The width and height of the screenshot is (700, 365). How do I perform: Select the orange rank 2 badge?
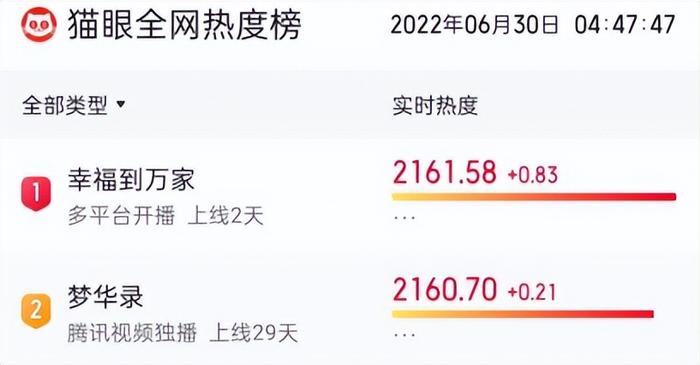[36, 311]
